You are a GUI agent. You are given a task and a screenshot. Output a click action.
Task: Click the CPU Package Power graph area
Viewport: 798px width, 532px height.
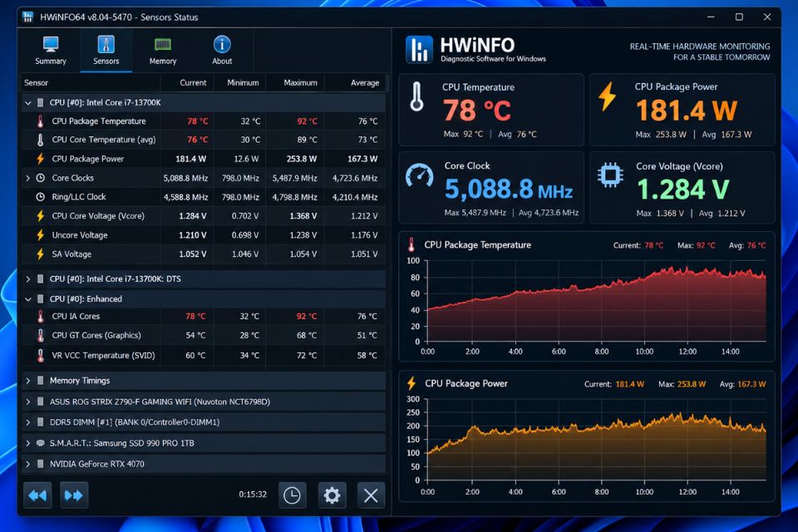pyautogui.click(x=596, y=440)
